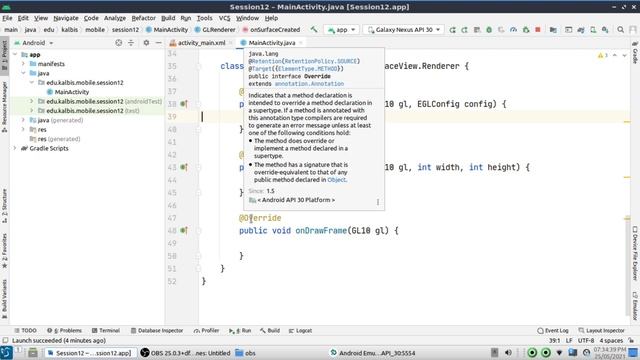This screenshot has width=640, height=360.
Task: Click the gutter override marker on line 48
Action: coord(184,231)
